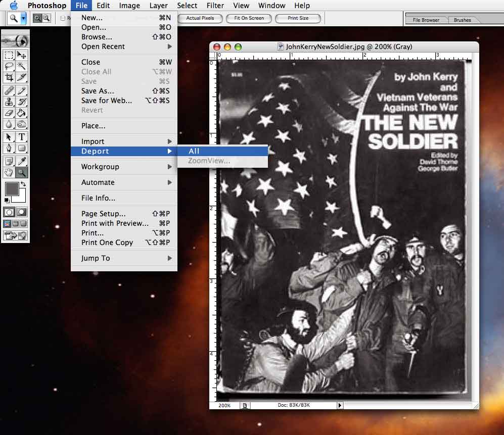504x435 pixels.
Task: Switch zoom mode to Zoom Out
Action: point(47,18)
